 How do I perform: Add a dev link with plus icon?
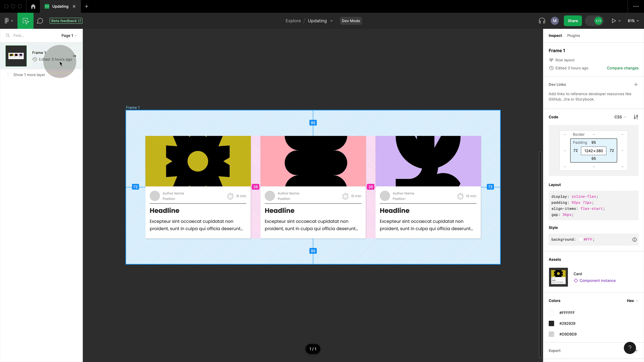tap(636, 84)
